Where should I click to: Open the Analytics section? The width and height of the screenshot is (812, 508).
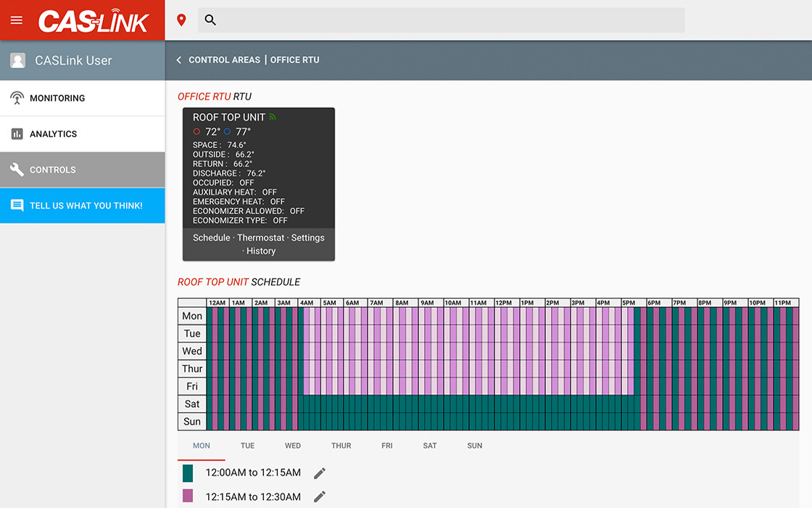tap(83, 134)
